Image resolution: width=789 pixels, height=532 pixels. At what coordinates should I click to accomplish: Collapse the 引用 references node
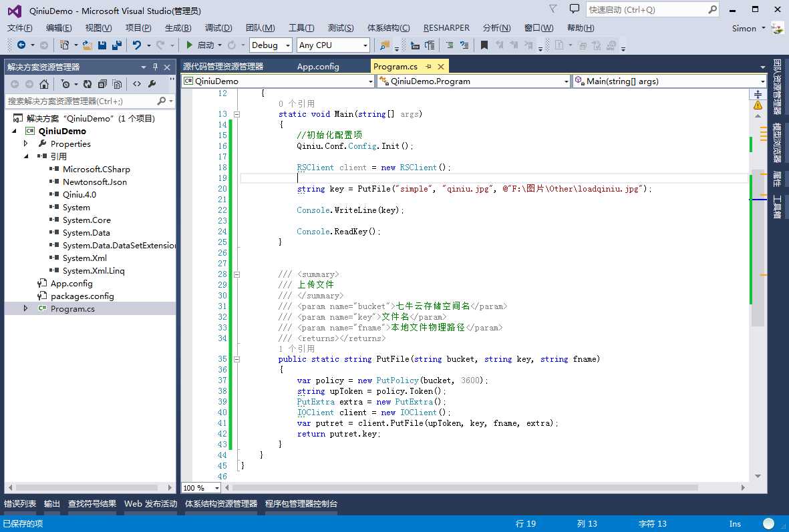(x=25, y=156)
